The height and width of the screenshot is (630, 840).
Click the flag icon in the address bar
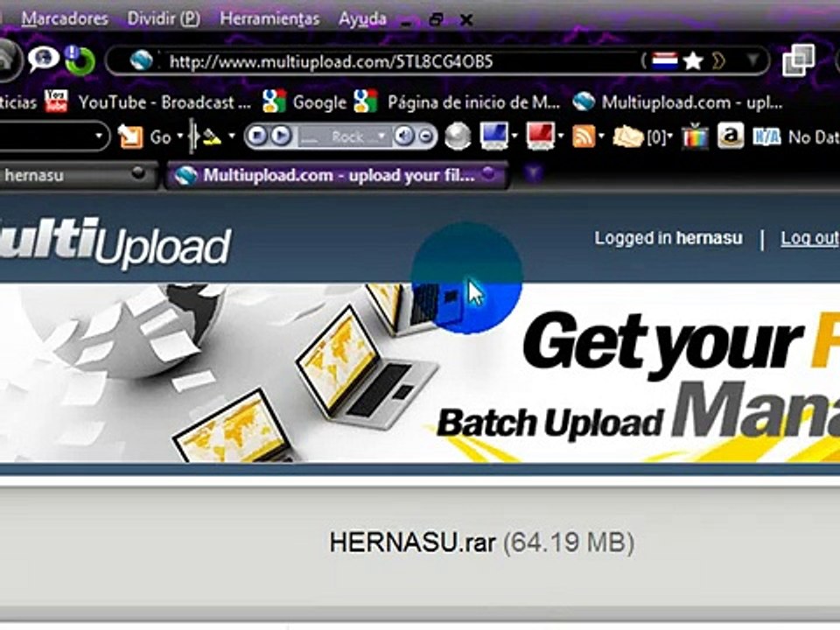click(x=665, y=60)
